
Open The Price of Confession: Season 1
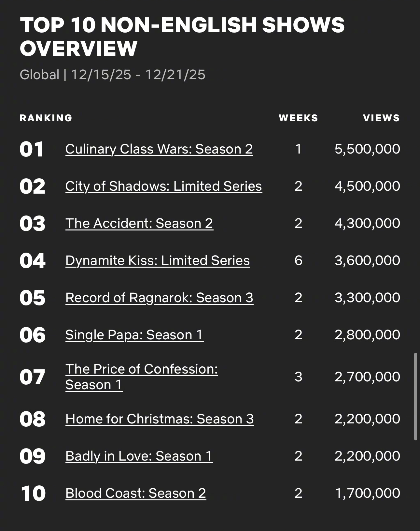click(x=142, y=377)
